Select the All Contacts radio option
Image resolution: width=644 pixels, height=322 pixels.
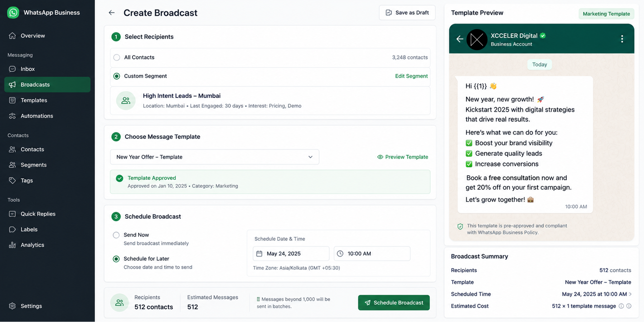117,58
